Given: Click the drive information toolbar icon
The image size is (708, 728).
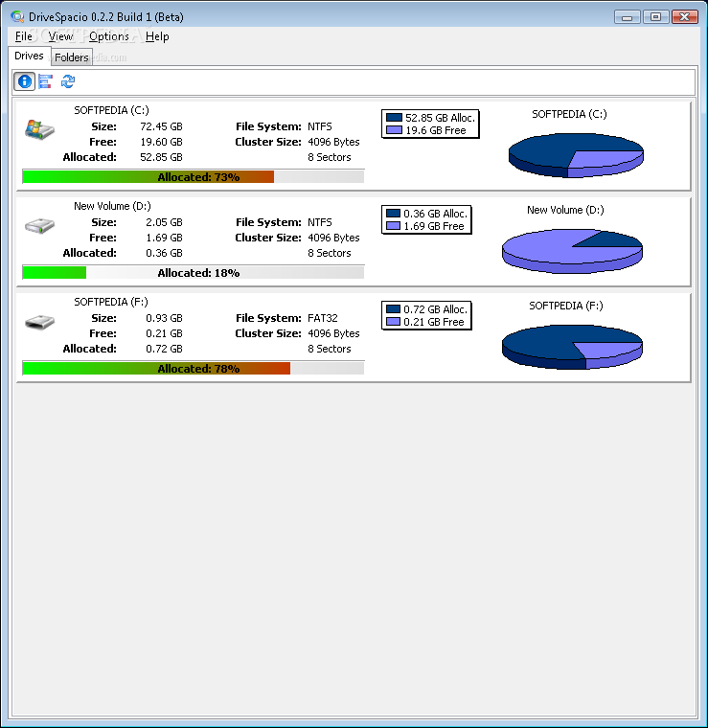Looking at the screenshot, I should pos(24,81).
